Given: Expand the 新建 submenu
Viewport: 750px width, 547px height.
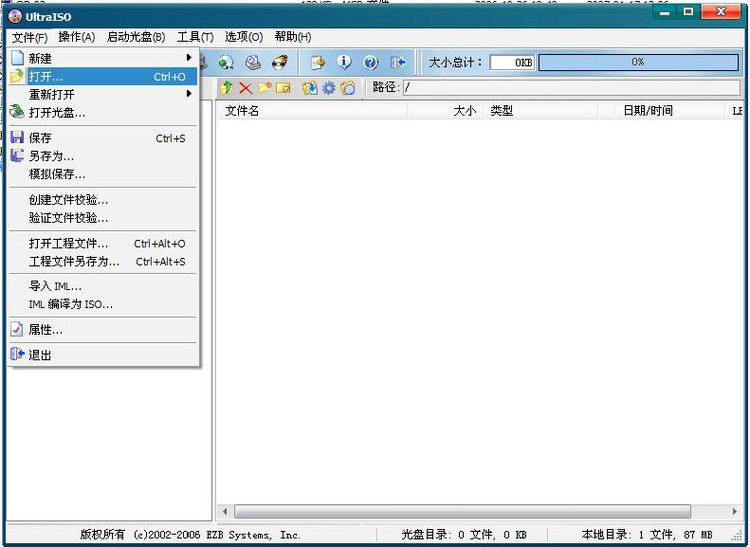Looking at the screenshot, I should click(x=102, y=58).
